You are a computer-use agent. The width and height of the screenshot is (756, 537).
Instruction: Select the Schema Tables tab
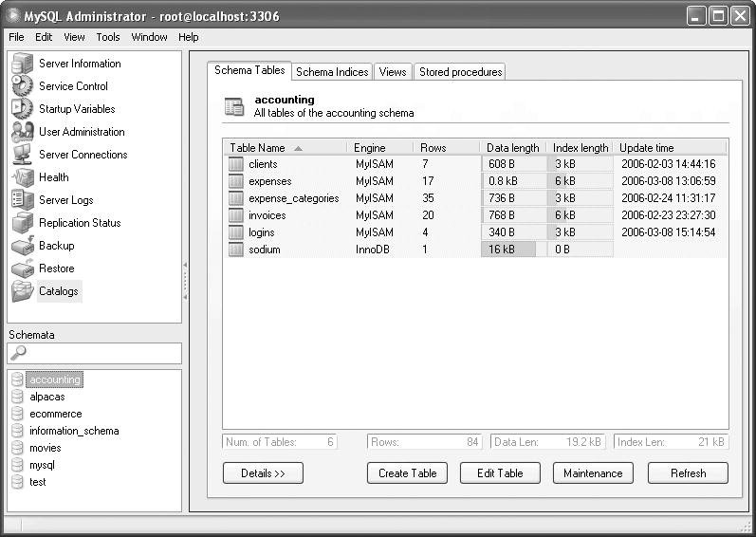pos(249,70)
